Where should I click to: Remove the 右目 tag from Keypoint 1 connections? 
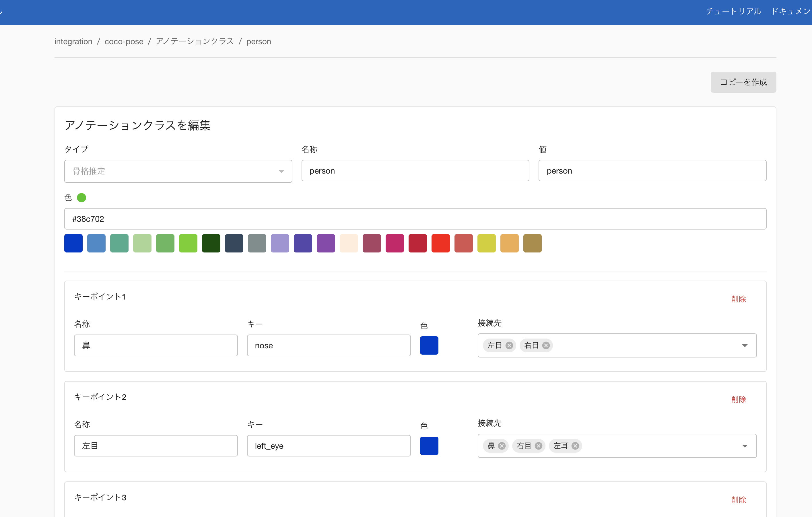546,345
